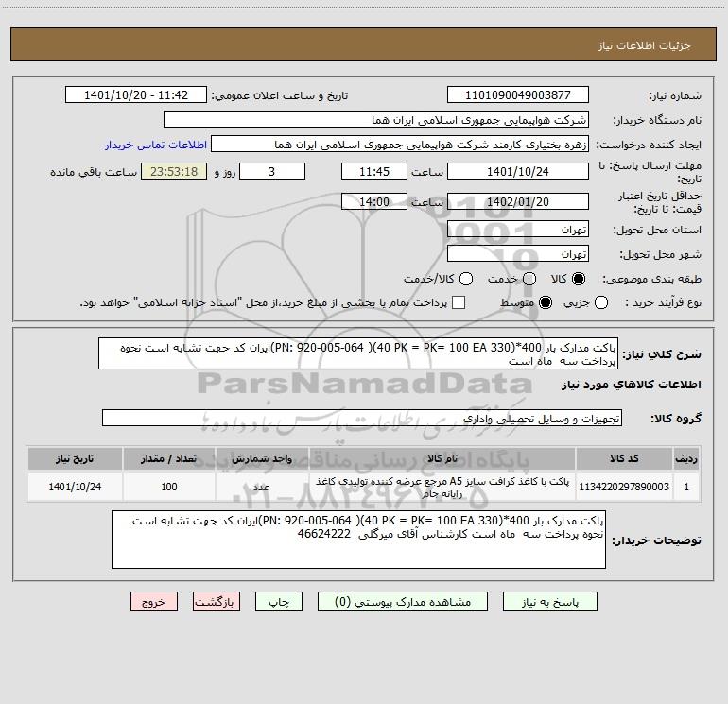Toggle the treasury bond payment checkbox

click(x=459, y=302)
